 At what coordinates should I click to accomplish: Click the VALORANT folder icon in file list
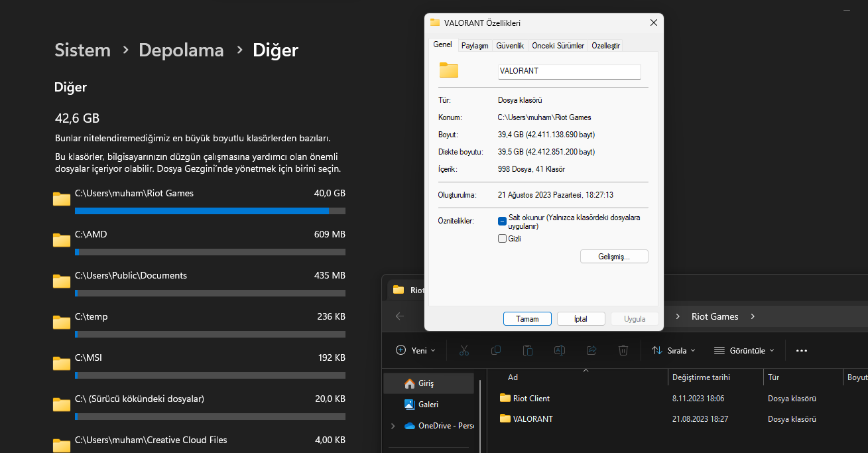click(505, 419)
